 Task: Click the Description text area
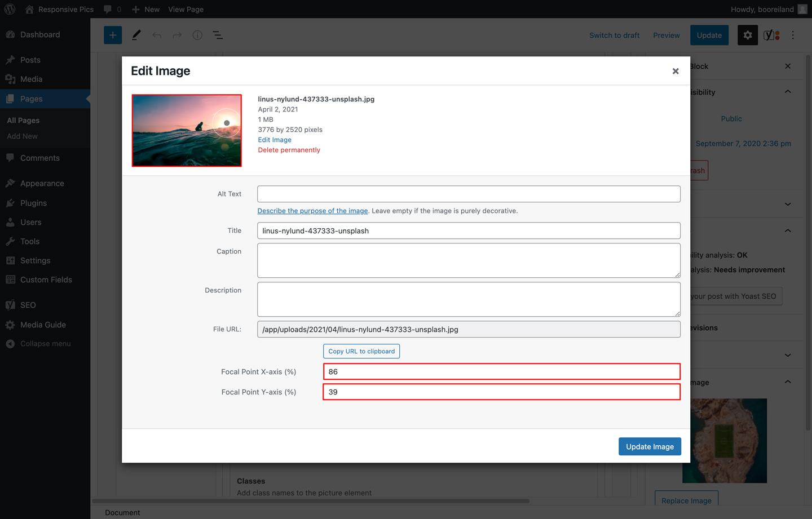[469, 299]
